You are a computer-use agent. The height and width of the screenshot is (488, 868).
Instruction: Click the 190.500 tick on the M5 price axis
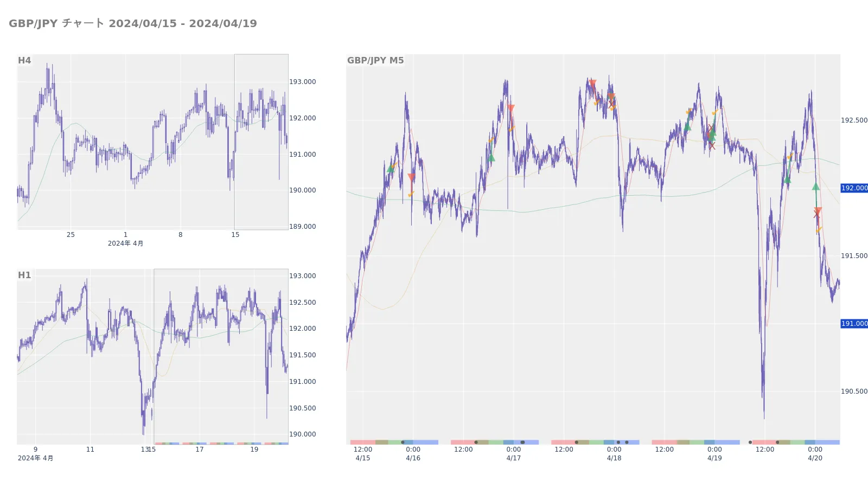pyautogui.click(x=854, y=391)
